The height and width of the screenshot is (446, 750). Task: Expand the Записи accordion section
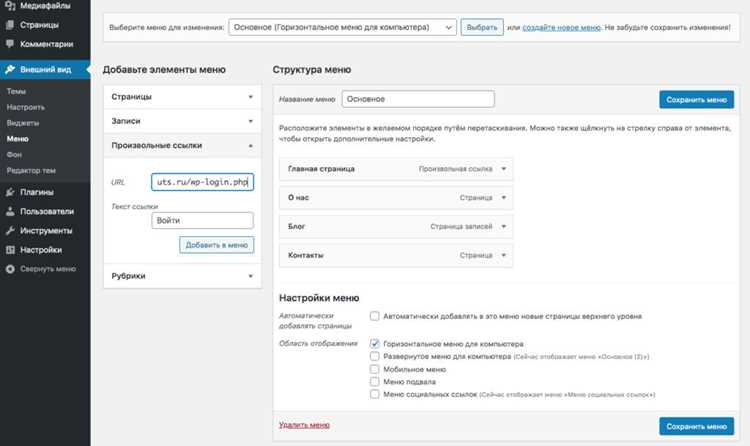(x=182, y=121)
